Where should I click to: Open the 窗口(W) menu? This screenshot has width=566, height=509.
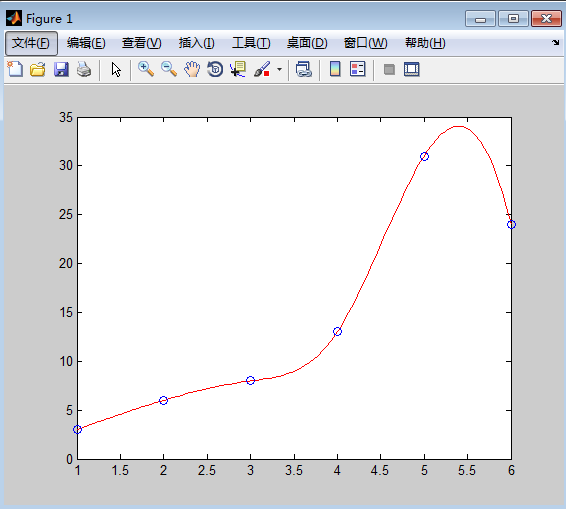click(x=365, y=43)
